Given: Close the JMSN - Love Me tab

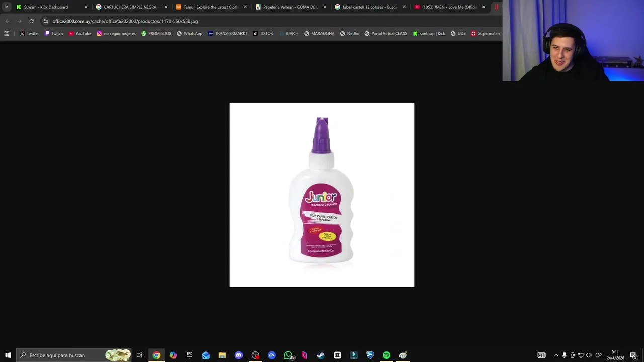Looking at the screenshot, I should point(484,7).
